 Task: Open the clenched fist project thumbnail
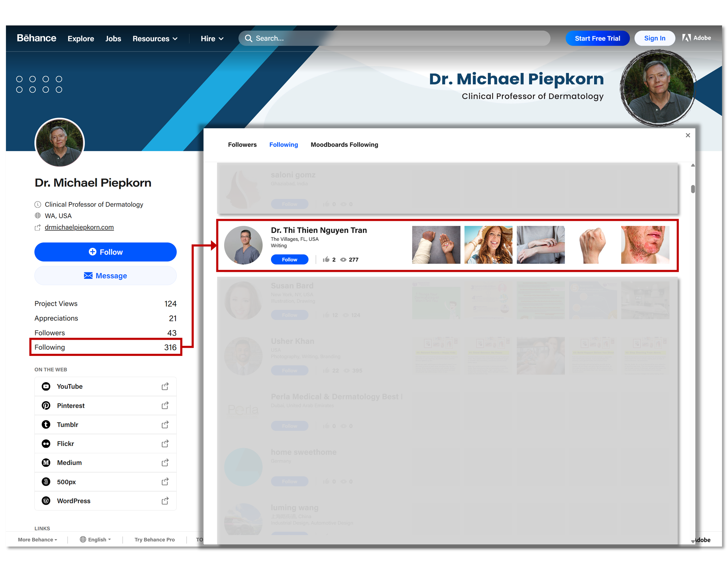(x=593, y=245)
